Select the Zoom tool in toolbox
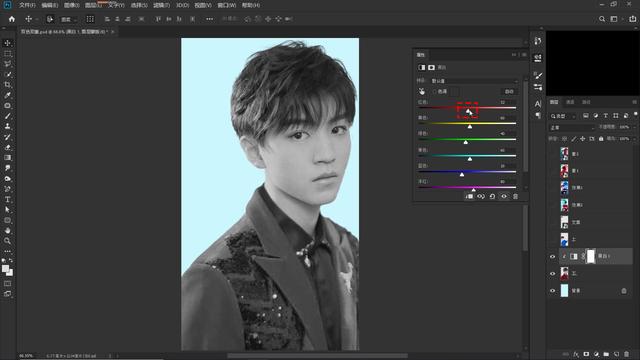 pos(7,241)
